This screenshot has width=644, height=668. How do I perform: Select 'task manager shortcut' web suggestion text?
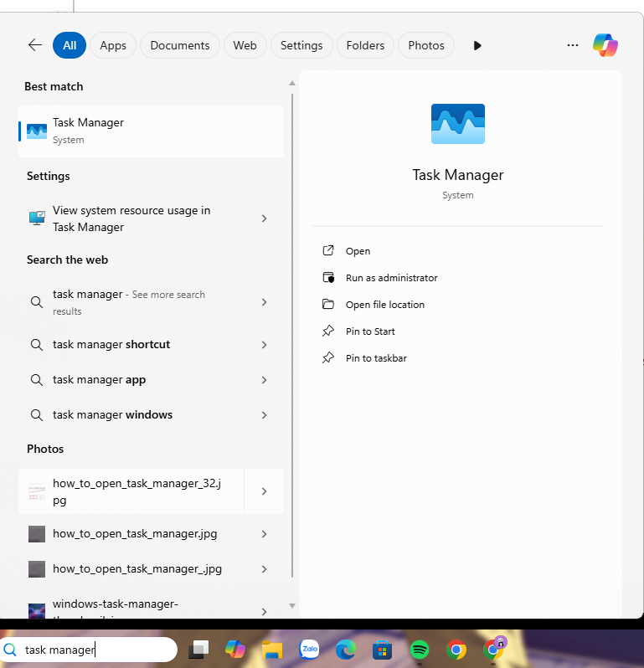[x=111, y=344]
